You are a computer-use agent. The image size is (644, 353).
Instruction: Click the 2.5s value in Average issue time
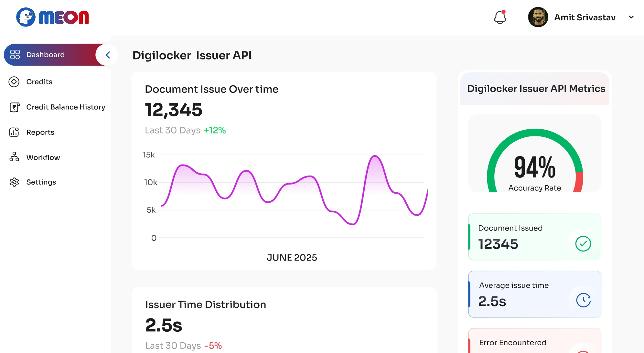pyautogui.click(x=492, y=301)
